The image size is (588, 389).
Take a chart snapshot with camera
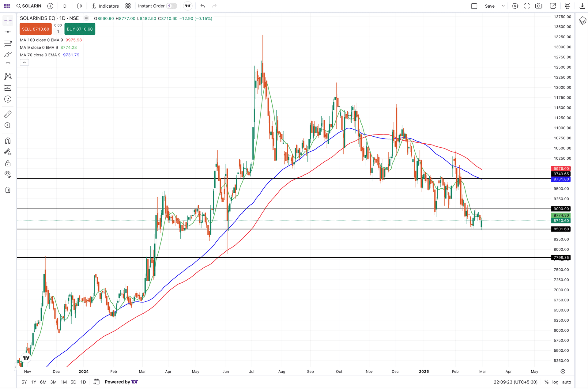(538, 6)
